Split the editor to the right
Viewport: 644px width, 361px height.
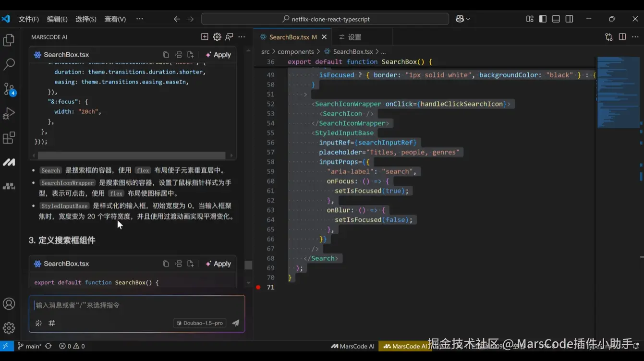pyautogui.click(x=622, y=37)
